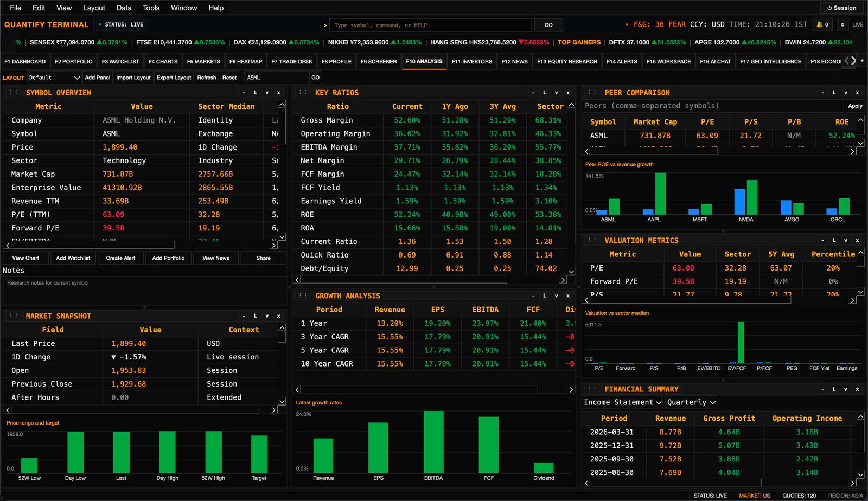Minimize Key Ratios panel with dash icon
This screenshot has width=868, height=501.
533,93
